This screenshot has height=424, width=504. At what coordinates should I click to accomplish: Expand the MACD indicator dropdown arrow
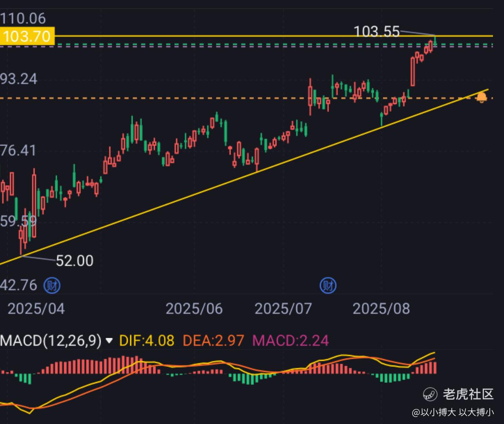coord(109,340)
